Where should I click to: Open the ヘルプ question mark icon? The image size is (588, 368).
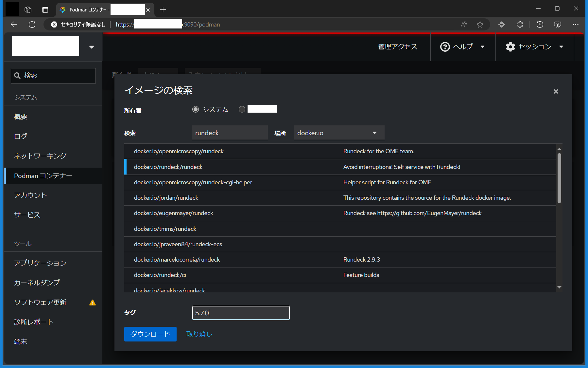(445, 47)
